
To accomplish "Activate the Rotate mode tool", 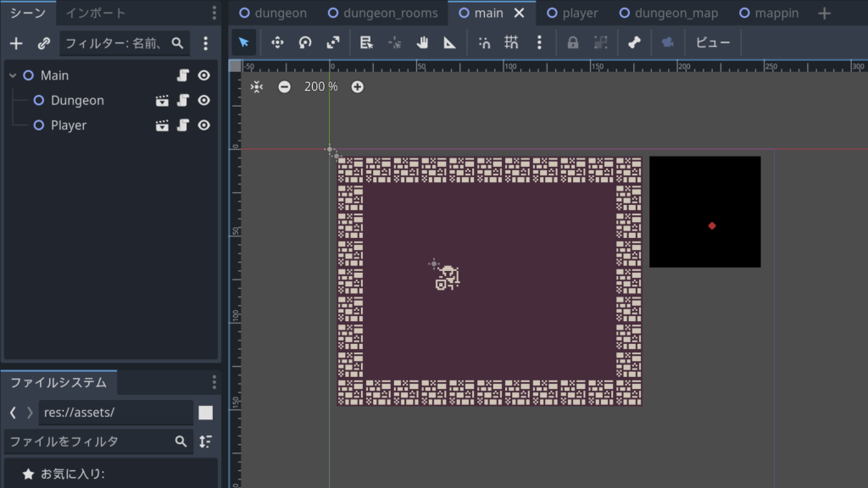I will [x=305, y=42].
